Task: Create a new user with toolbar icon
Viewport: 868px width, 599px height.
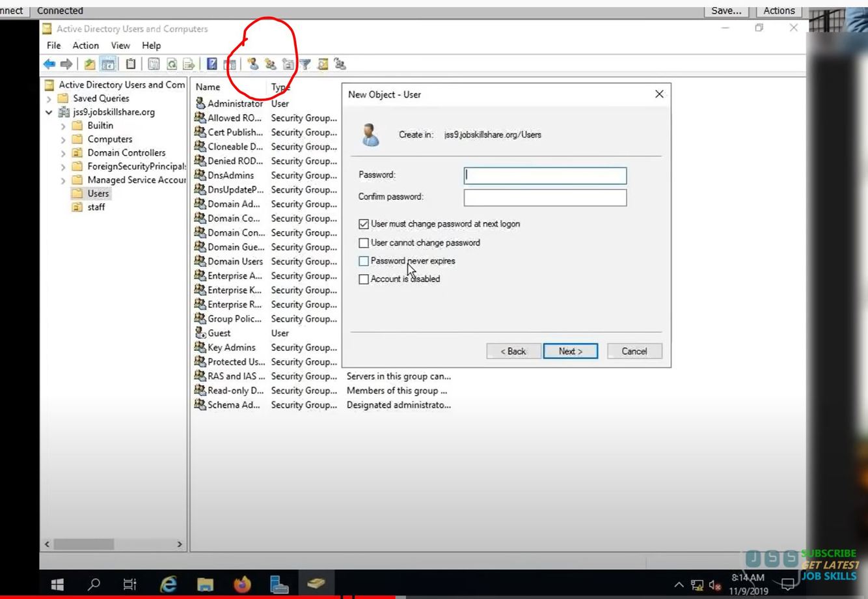Action: pyautogui.click(x=252, y=64)
